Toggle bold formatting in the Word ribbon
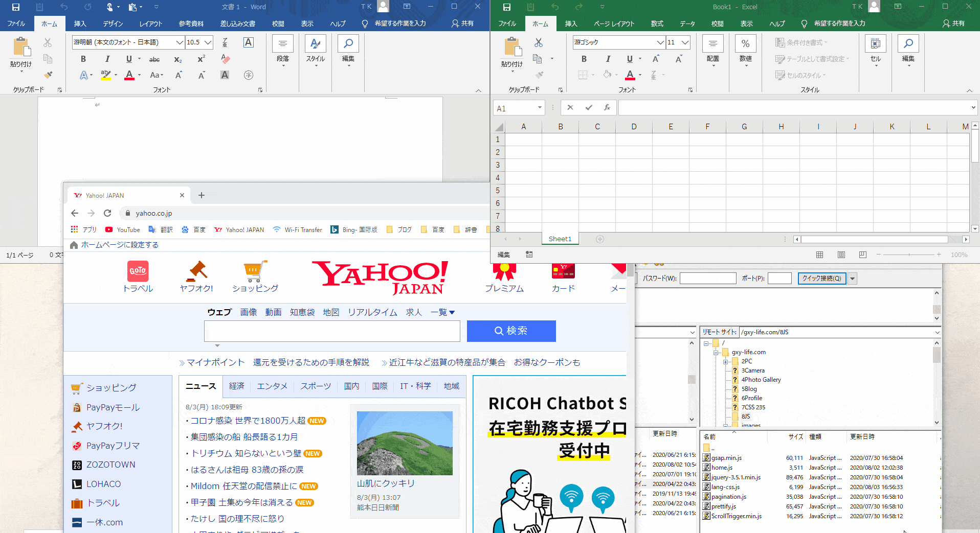Image resolution: width=980 pixels, height=533 pixels. coord(83,59)
